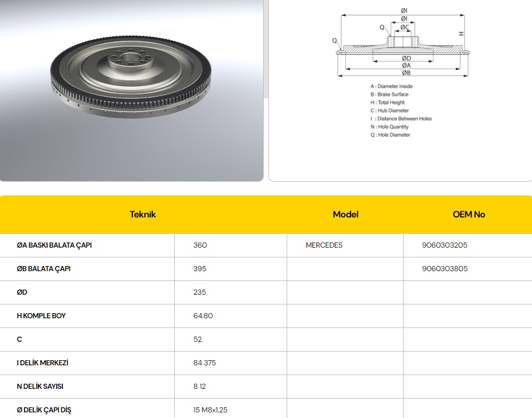Image resolution: width=532 pixels, height=418 pixels.
Task: Click the MERCEDES model cell
Action: pos(324,245)
